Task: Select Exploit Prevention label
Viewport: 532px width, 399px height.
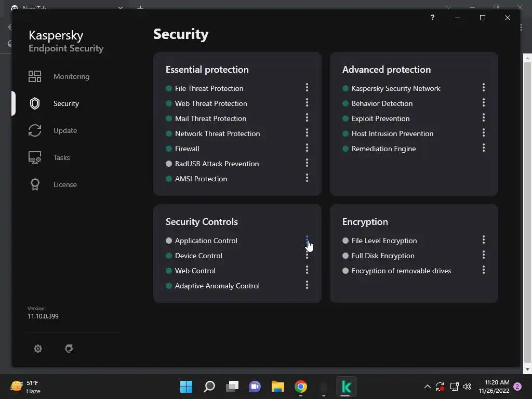Action: [381, 119]
